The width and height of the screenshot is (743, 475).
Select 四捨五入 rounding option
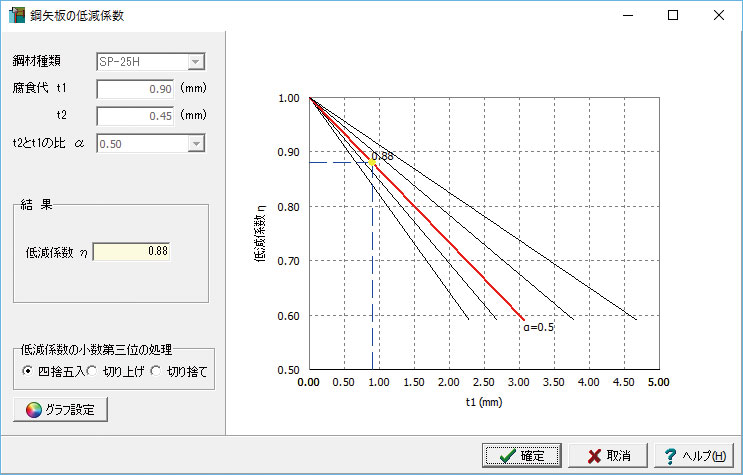[x=27, y=371]
